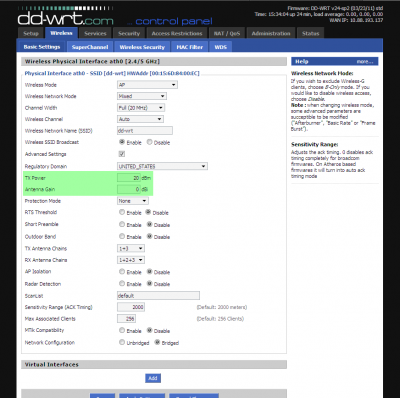Image resolution: width=400 pixels, height=398 pixels.
Task: Click the TX Power value field
Action: [x=129, y=178]
